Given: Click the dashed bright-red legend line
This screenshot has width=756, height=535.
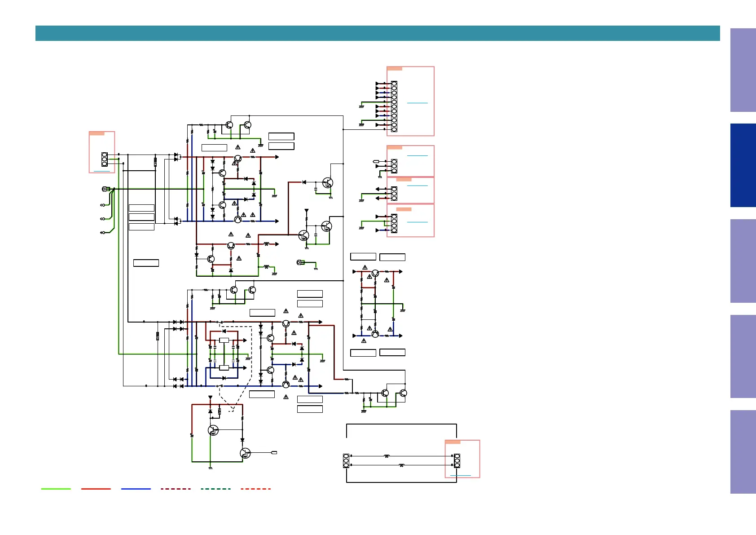Looking at the screenshot, I should click(x=256, y=489).
